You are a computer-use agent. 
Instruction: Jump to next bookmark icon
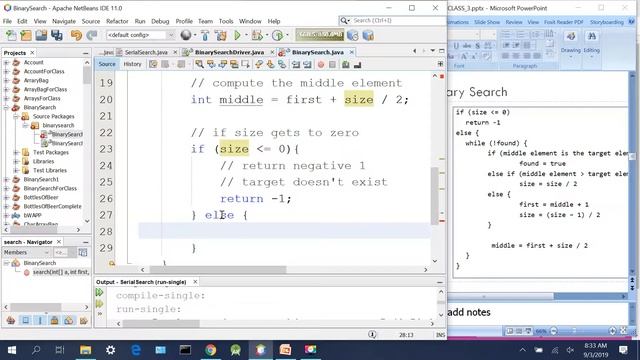coord(270,64)
